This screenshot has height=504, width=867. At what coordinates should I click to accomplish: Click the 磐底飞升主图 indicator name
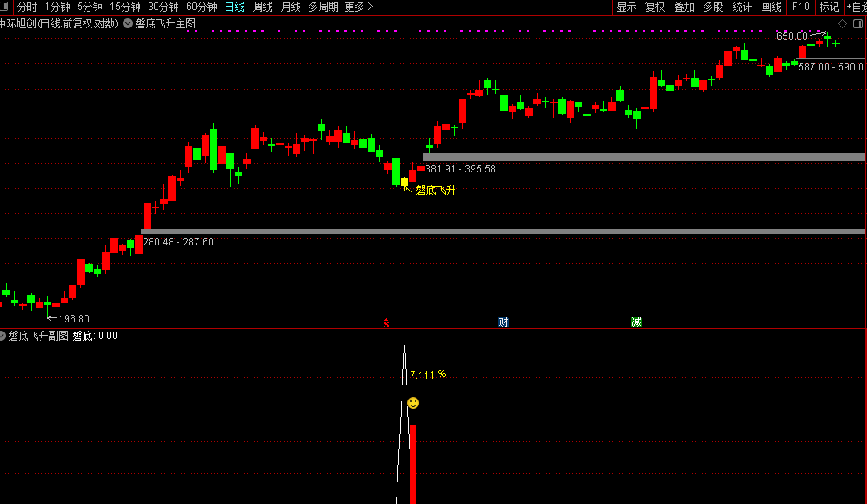point(165,24)
